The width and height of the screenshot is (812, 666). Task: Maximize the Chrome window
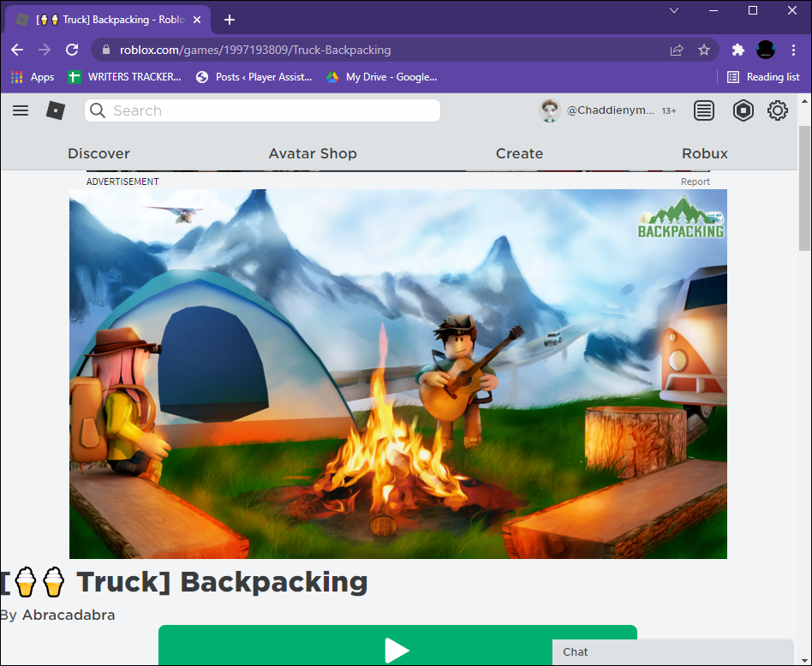pos(753,10)
